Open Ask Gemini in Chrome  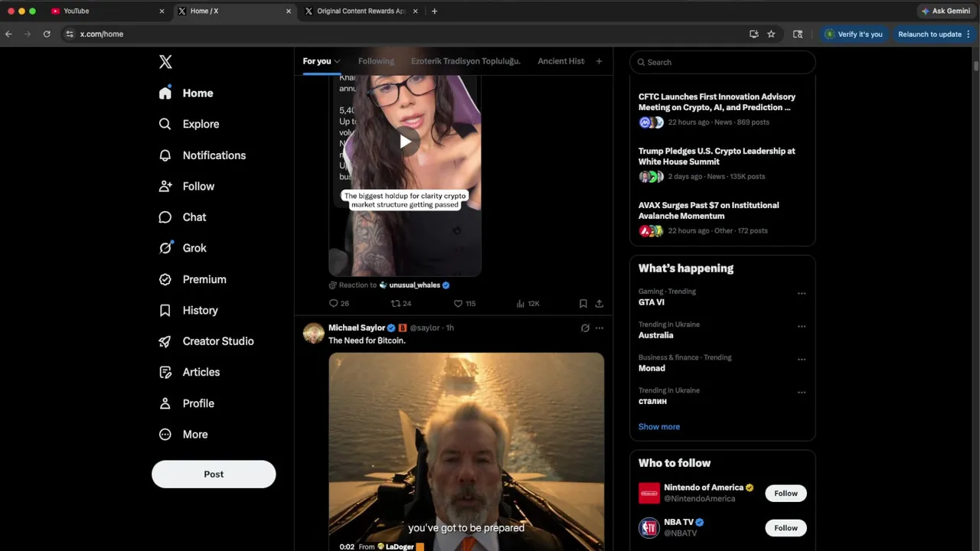(946, 11)
